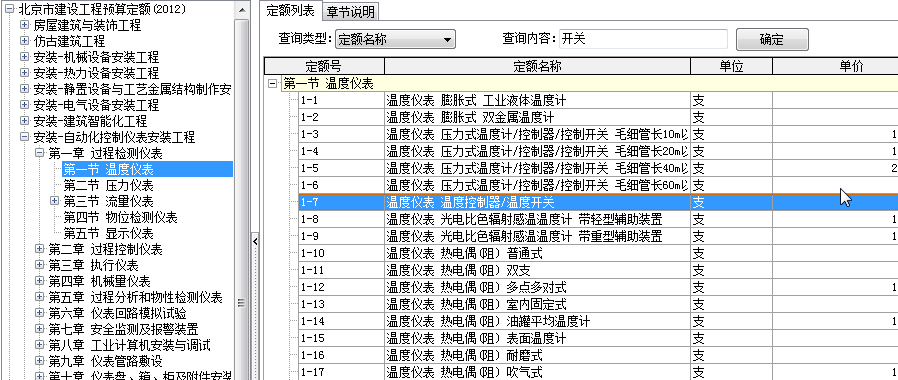Click 查询内容 input field with 开关
898x380 pixels.
click(643, 39)
